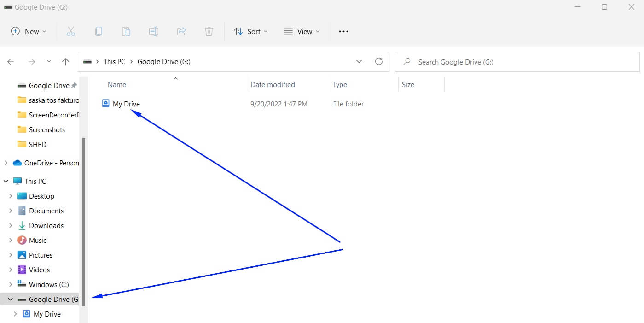Click the Rename icon in toolbar
Viewport: 644px width, 323px height.
point(153,31)
